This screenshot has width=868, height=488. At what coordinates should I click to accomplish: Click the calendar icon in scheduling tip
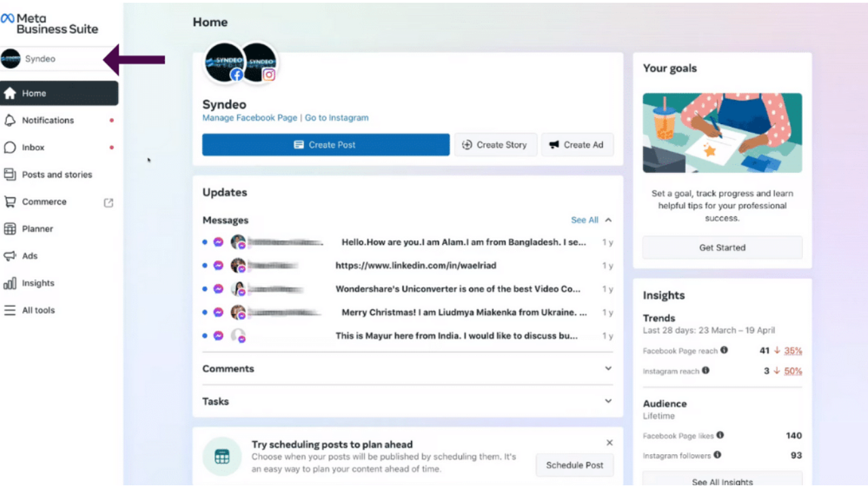pos(222,456)
